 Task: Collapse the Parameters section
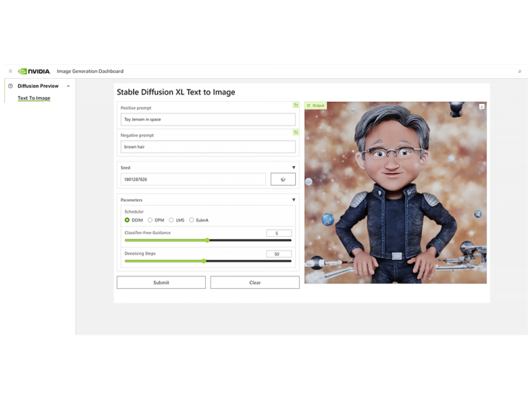[x=294, y=199]
